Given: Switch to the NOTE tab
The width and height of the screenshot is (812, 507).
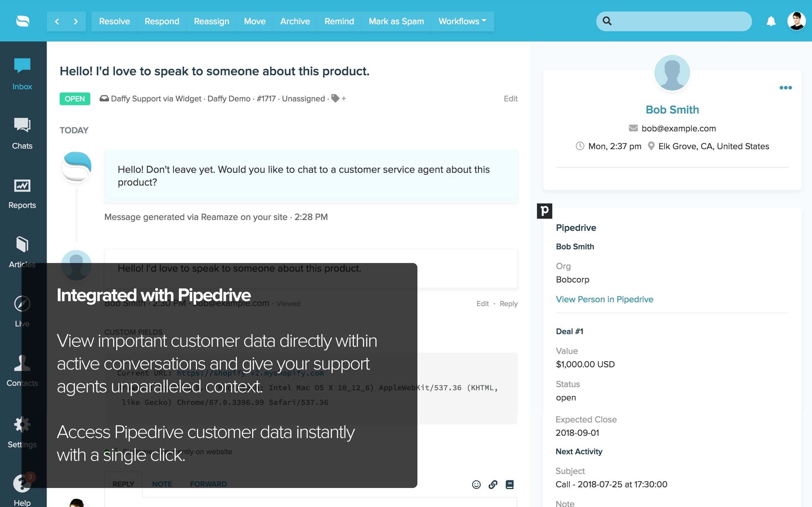Looking at the screenshot, I should pos(162,484).
